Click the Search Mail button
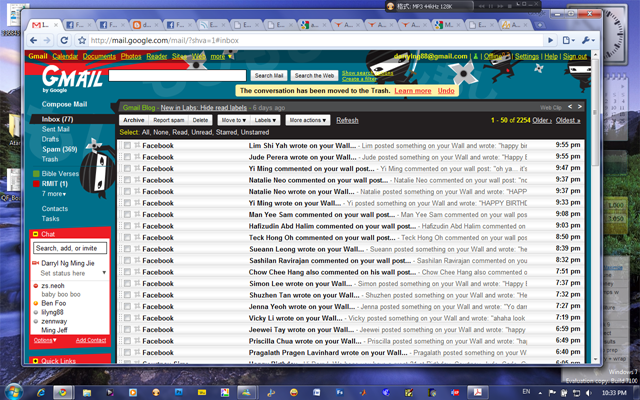 point(269,76)
